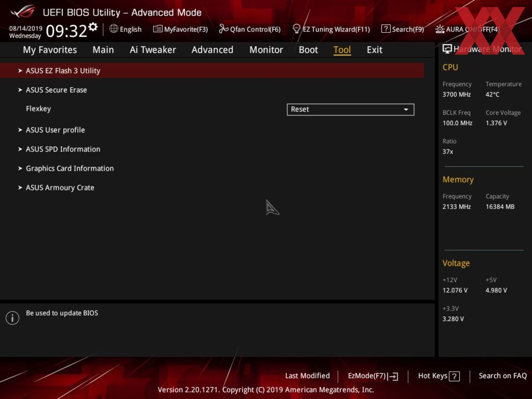Click CPU temperature value 42°C
Screen dimensions: 532x399
(x=492, y=94)
